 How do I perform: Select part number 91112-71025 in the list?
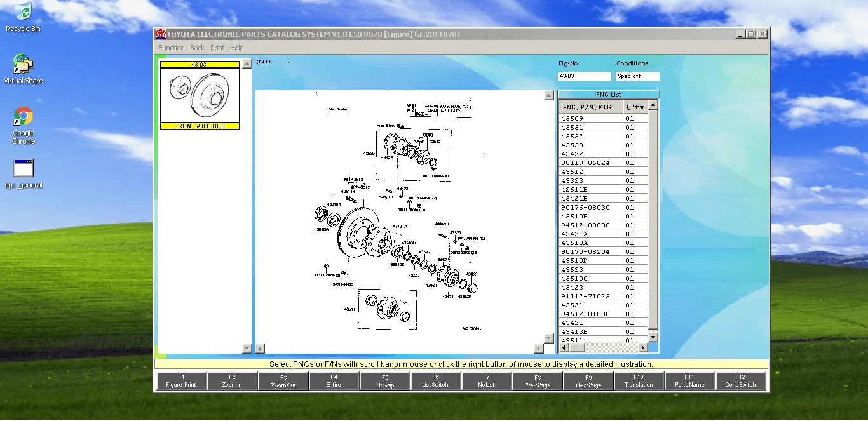tap(591, 296)
